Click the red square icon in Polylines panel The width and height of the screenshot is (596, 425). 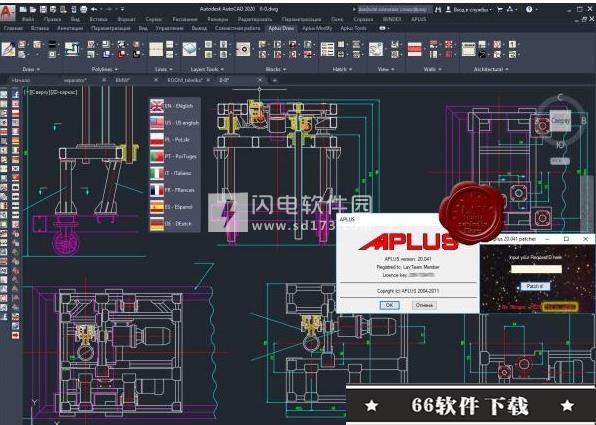click(x=121, y=55)
